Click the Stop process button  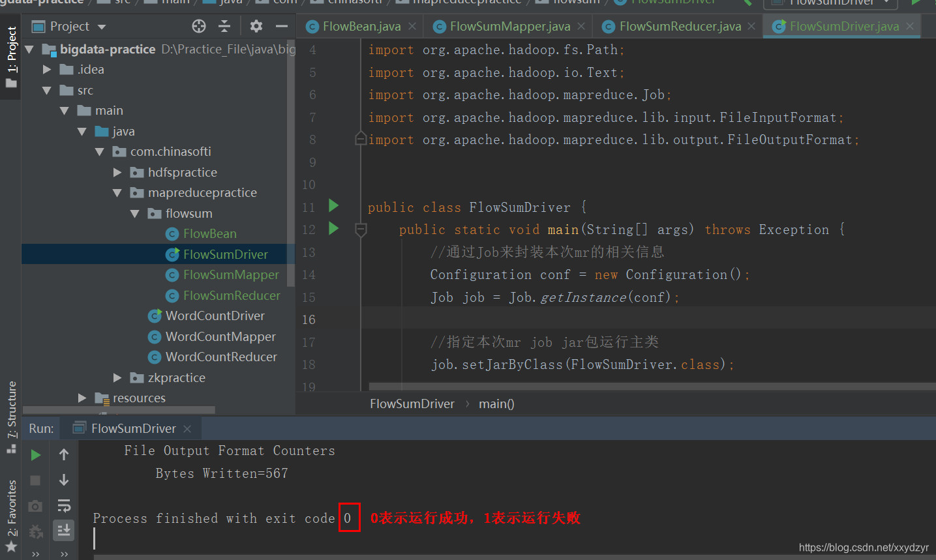[36, 480]
